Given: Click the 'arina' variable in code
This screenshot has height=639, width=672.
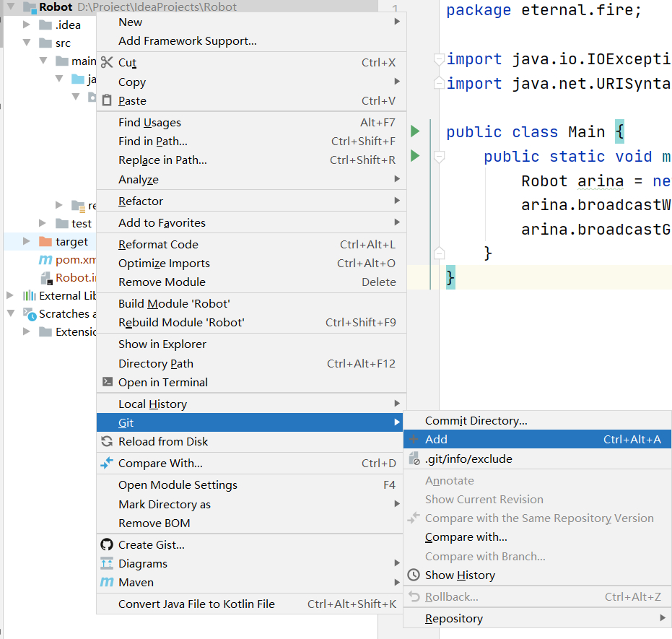Looking at the screenshot, I should pyautogui.click(x=600, y=181).
